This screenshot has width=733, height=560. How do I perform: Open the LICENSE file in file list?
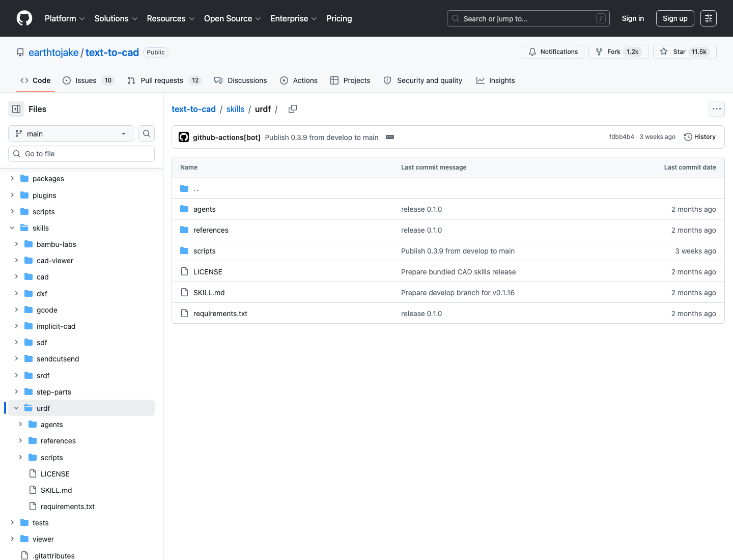pyautogui.click(x=208, y=272)
